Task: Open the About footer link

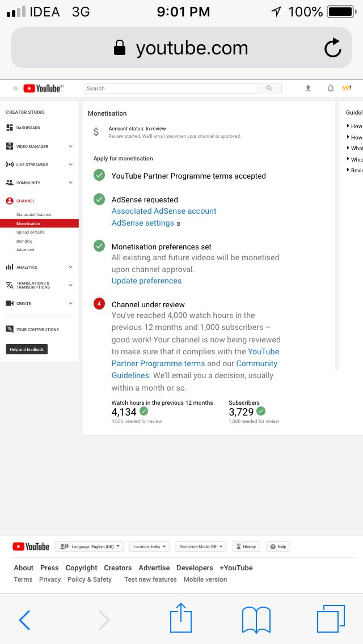Action: [23, 567]
